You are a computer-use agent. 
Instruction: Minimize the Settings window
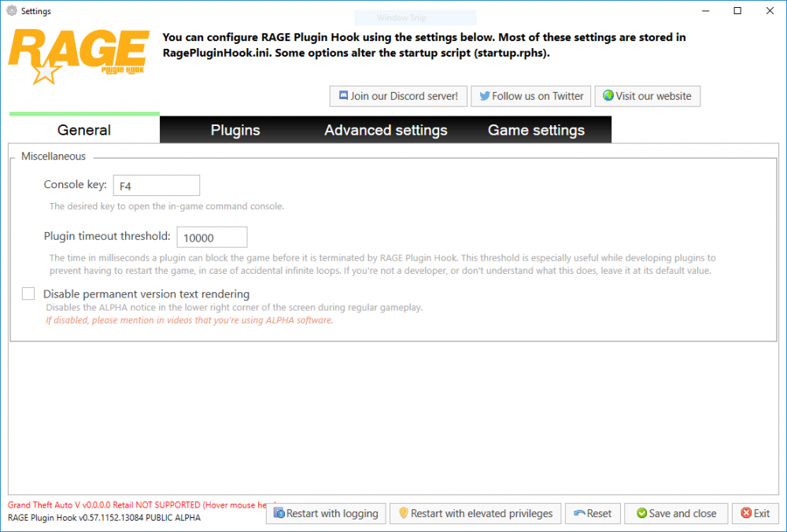[x=705, y=10]
